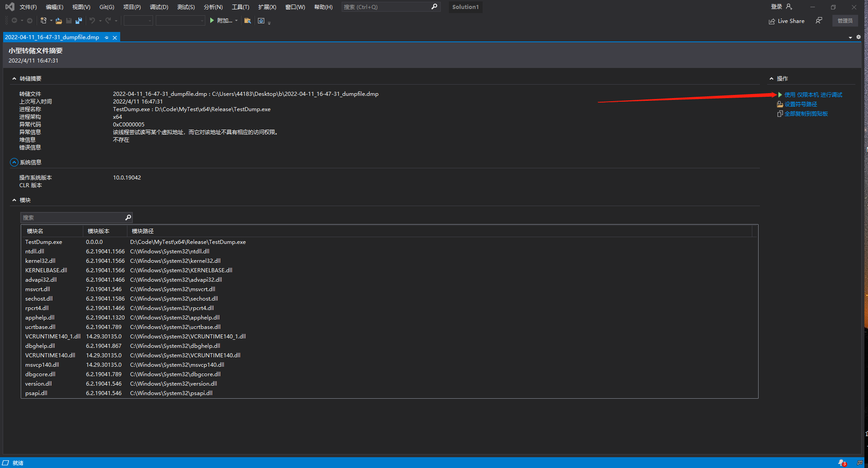Click the feedback icon at the status bar's right end
The height and width of the screenshot is (468, 868).
click(860, 463)
